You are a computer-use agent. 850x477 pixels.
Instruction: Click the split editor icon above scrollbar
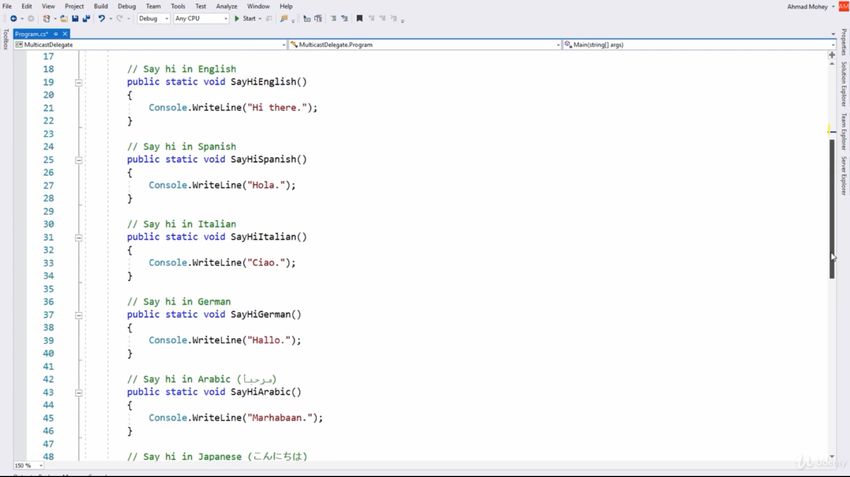point(832,55)
